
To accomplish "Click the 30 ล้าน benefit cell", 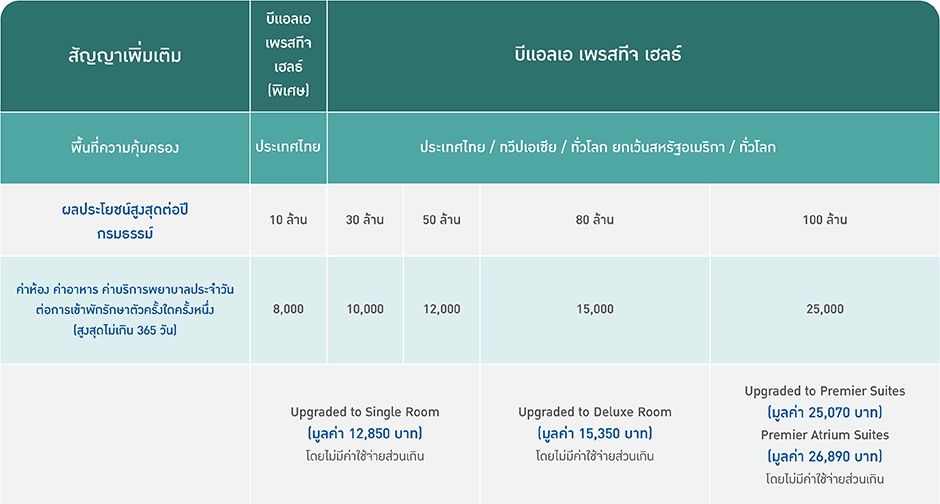I will point(365,220).
